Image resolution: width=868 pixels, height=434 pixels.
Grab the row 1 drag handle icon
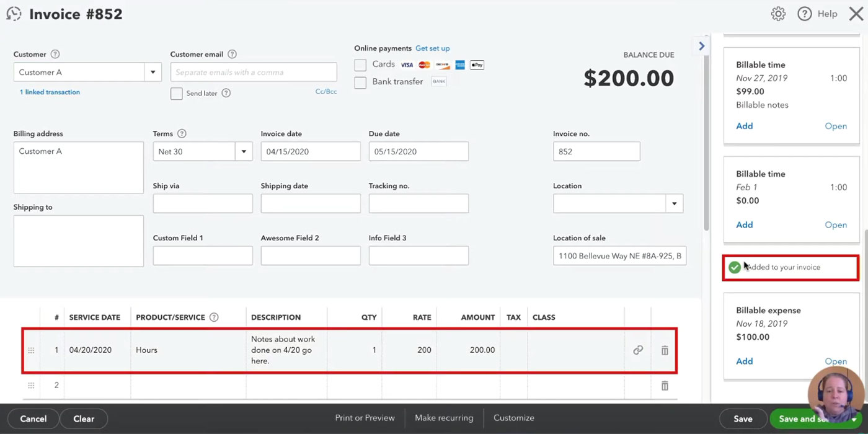coord(31,350)
